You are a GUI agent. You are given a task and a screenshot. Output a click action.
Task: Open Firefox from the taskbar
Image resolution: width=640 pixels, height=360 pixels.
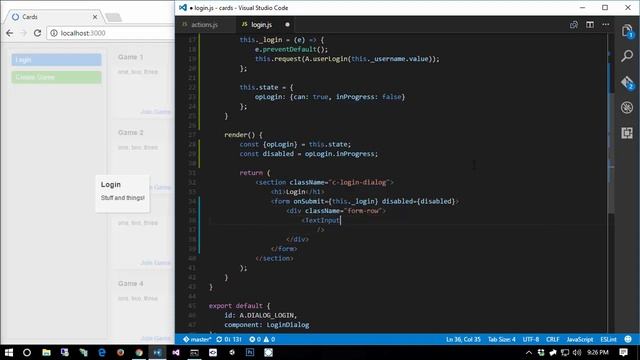click(120, 352)
